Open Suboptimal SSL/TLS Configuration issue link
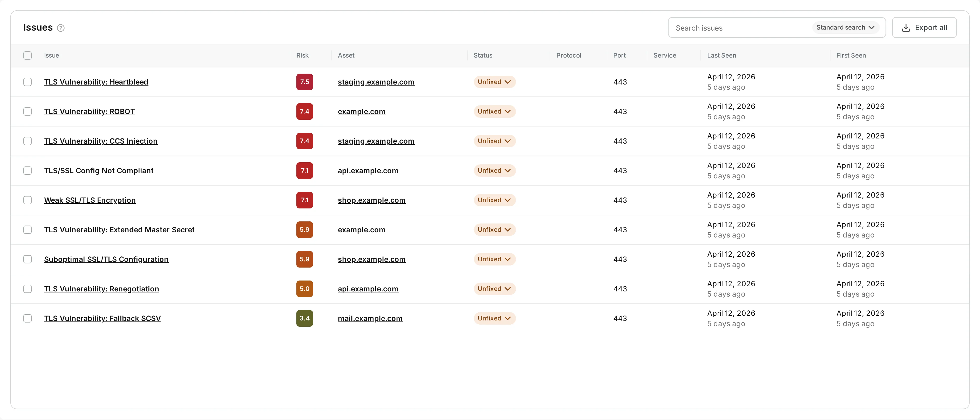The width and height of the screenshot is (980, 420). point(106,259)
